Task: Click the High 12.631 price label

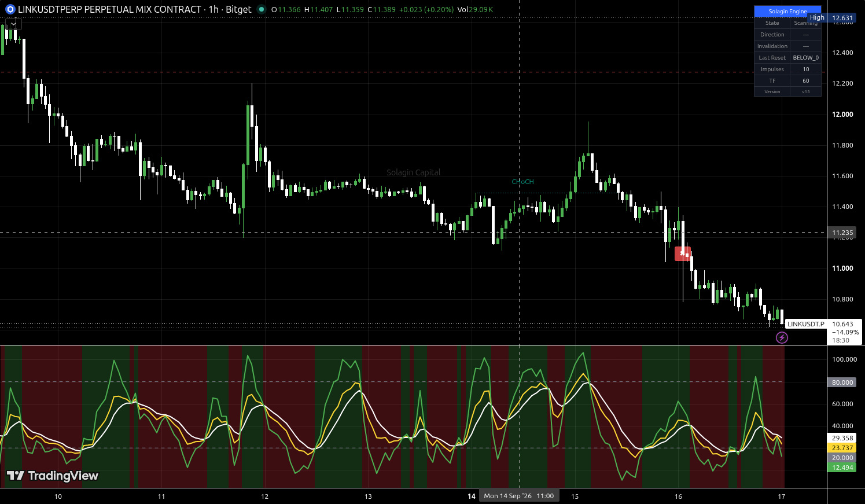Action: 832,18
